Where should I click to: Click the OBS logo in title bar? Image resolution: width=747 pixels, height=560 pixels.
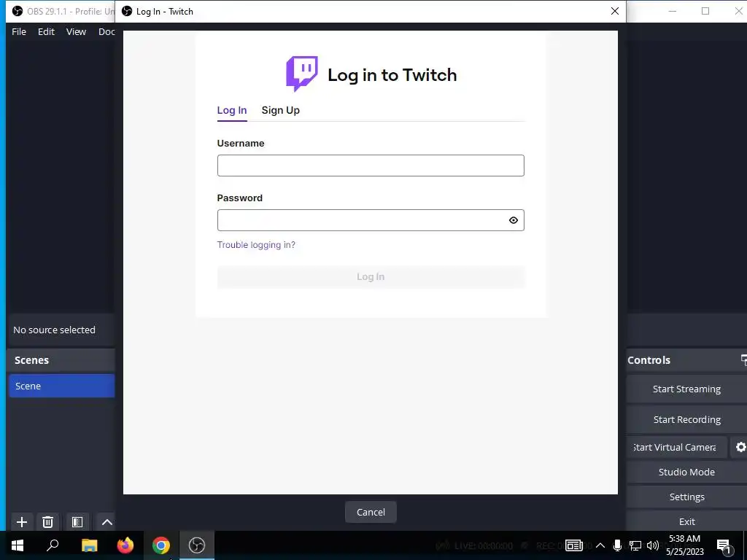18,11
